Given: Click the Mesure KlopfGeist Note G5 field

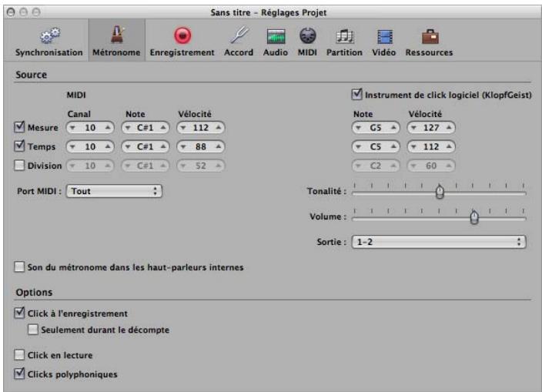Looking at the screenshot, I should coord(376,128).
